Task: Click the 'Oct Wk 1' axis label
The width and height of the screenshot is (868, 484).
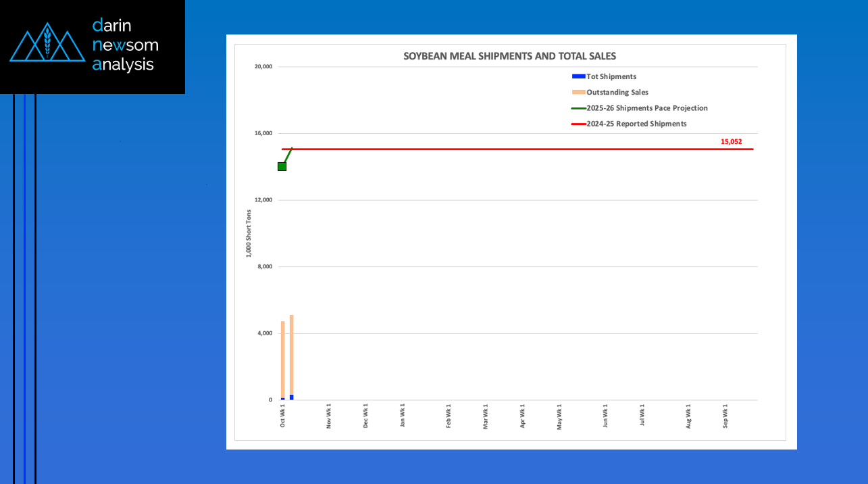Action: click(x=283, y=416)
